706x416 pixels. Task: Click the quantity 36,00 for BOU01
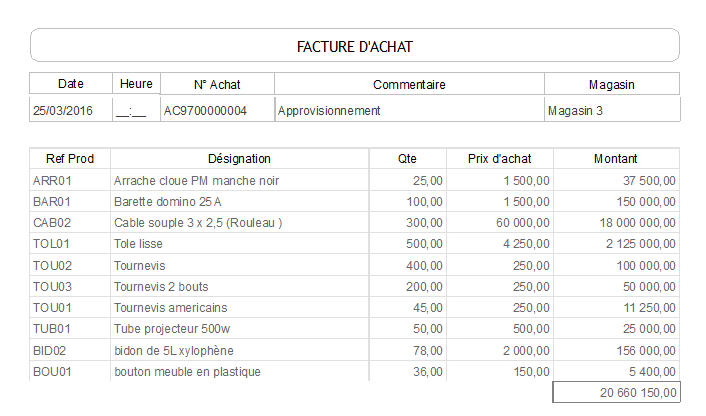tap(407, 372)
